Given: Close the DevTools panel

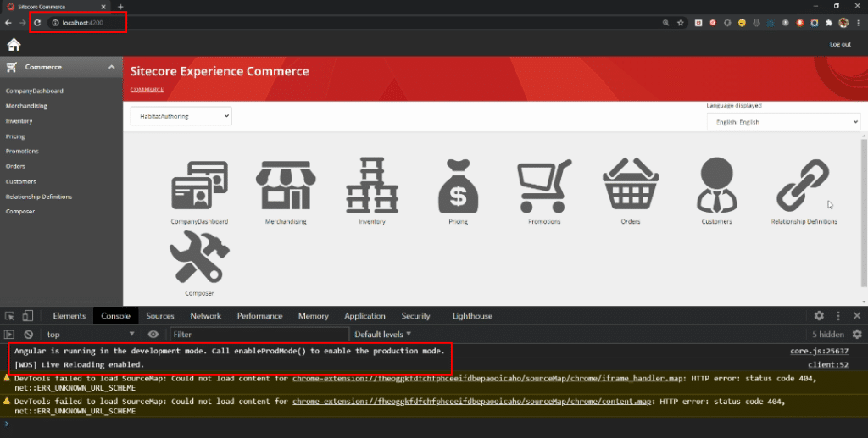Looking at the screenshot, I should tap(857, 316).
